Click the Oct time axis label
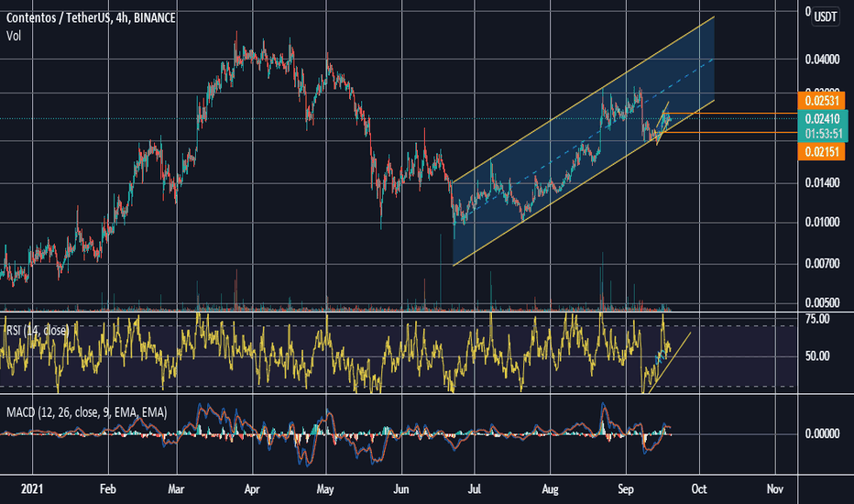854x504 pixels. point(699,488)
